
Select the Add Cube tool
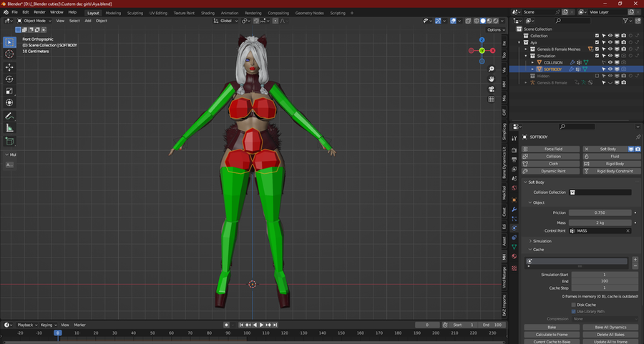[9, 141]
